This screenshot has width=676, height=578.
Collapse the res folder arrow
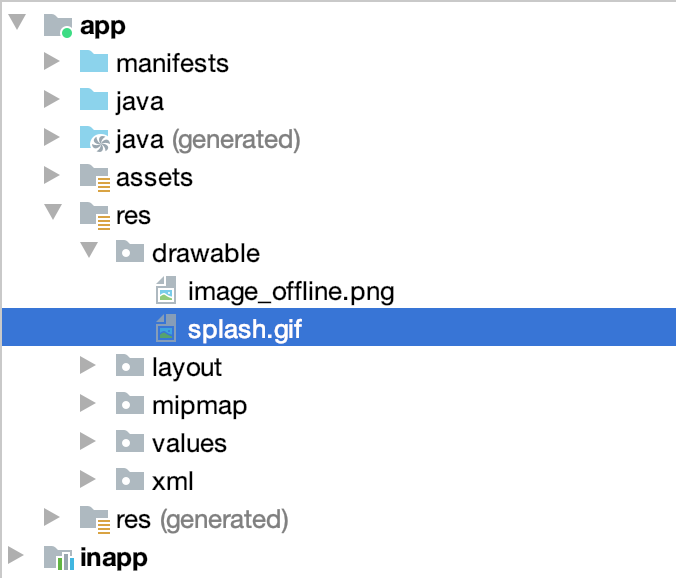point(53,212)
